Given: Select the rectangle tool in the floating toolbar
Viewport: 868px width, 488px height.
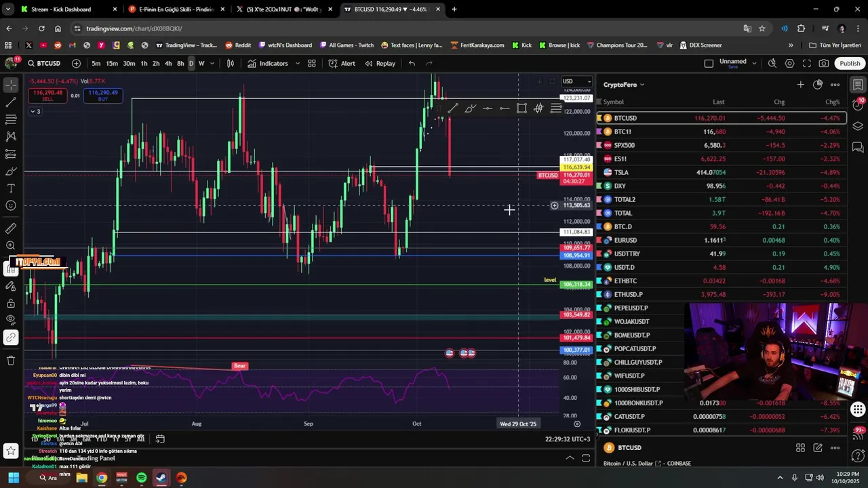Looking at the screenshot, I should click(x=521, y=108).
